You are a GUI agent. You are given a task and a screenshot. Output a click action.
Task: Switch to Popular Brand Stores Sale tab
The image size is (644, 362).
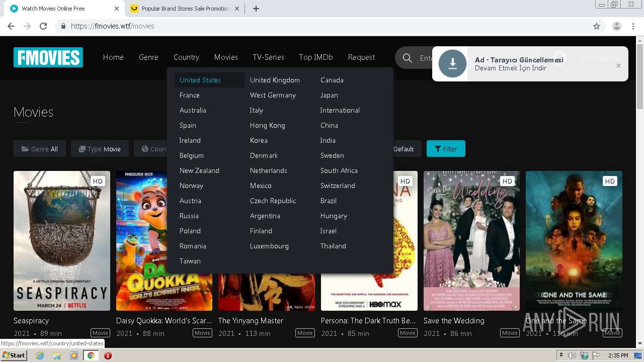tap(184, 9)
